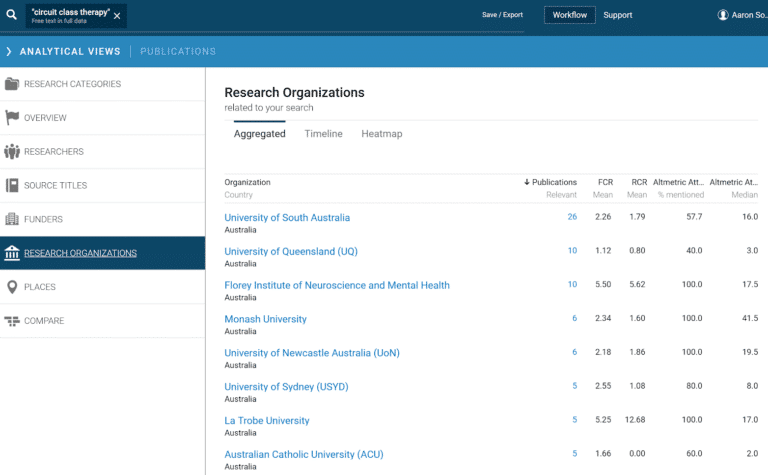Click the Overview flag icon

pyautogui.click(x=12, y=118)
